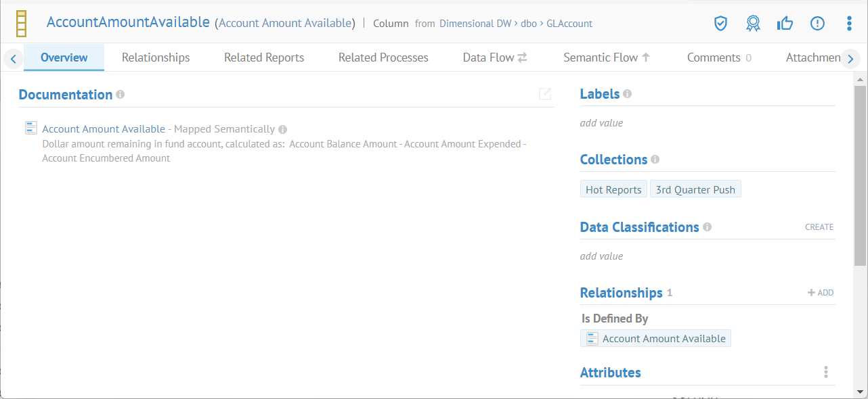Viewport: 868px width, 399px height.
Task: Click CREATE in Data Classifications
Action: tap(819, 227)
